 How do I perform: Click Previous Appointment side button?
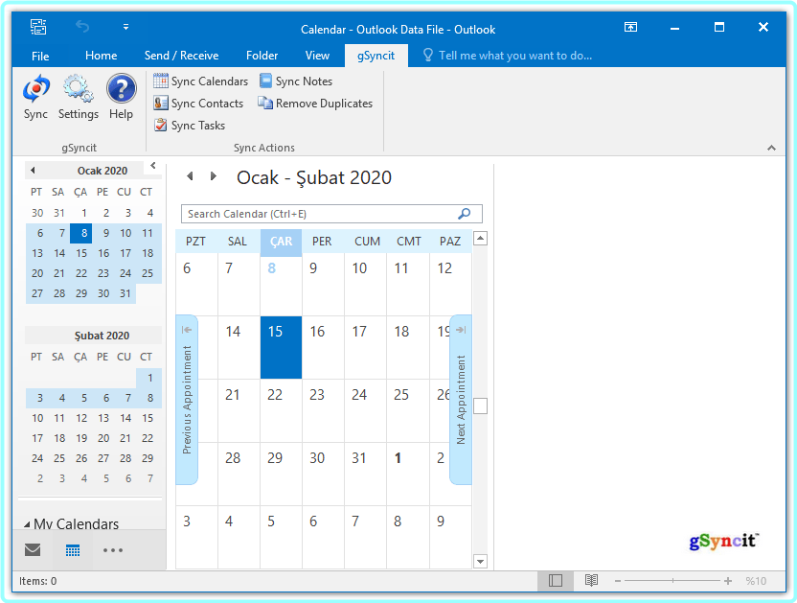tap(187, 400)
